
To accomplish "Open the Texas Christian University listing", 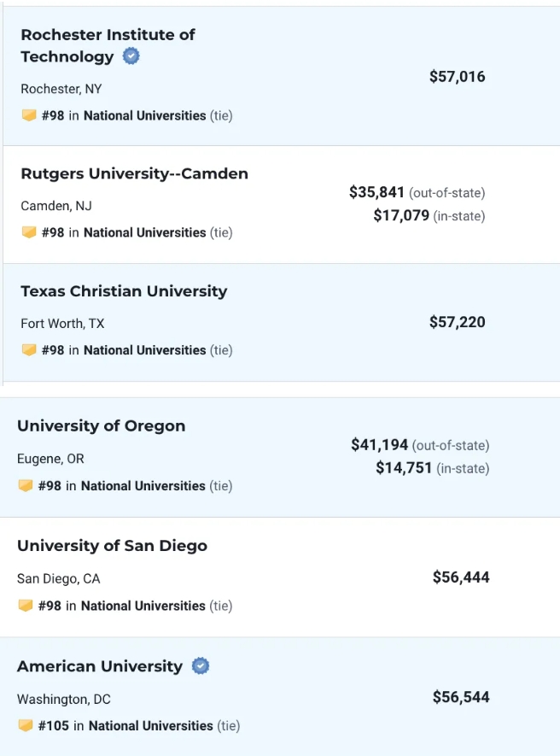I will coord(124,291).
